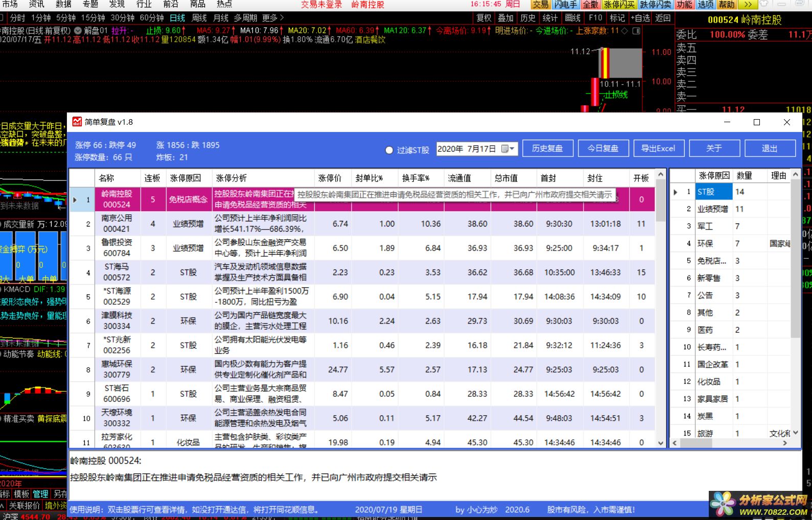Sort by 连板 column header
Viewport: 812px width, 520px height.
click(x=152, y=178)
